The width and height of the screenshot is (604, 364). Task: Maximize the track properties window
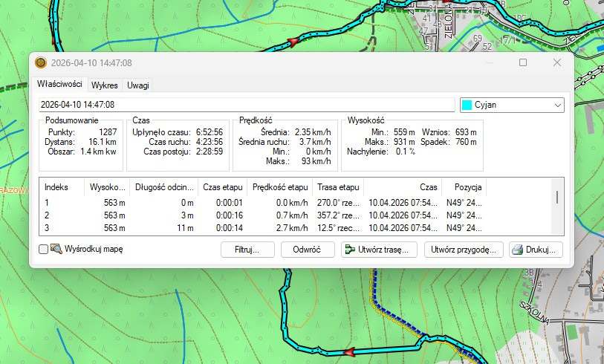[x=523, y=63]
